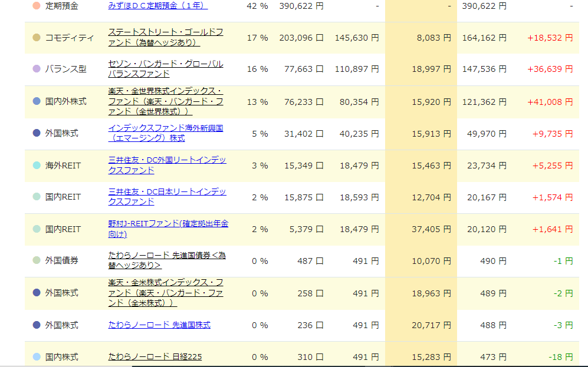Click the 海外REIT category color dot
Viewport: 588px width, 367px height.
tap(37, 165)
